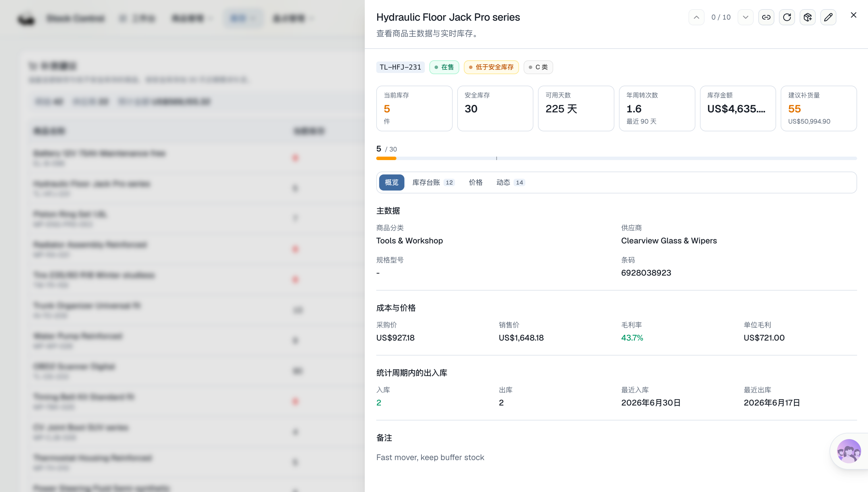Open the 价格 tab
The image size is (868, 492).
(x=476, y=182)
